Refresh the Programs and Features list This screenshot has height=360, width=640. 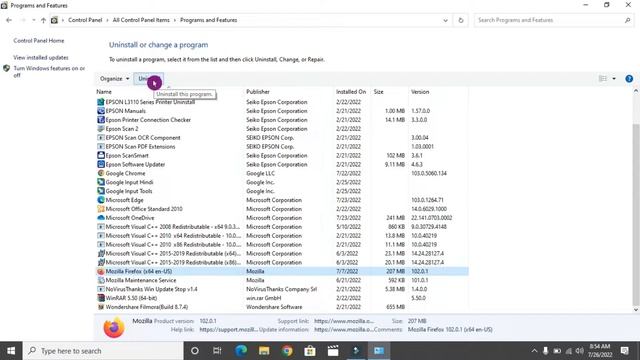tap(461, 20)
